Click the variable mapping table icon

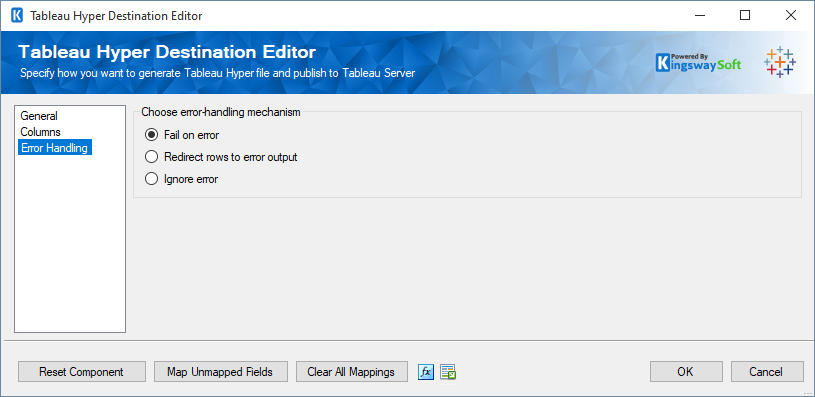pos(448,372)
